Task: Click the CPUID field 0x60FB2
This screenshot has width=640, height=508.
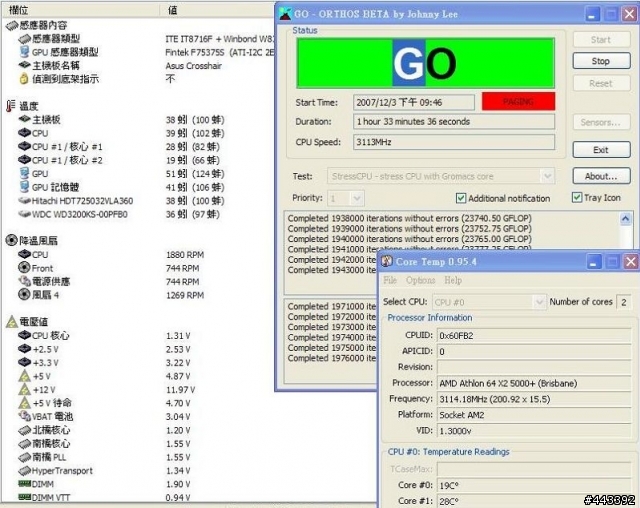Action: [x=534, y=335]
